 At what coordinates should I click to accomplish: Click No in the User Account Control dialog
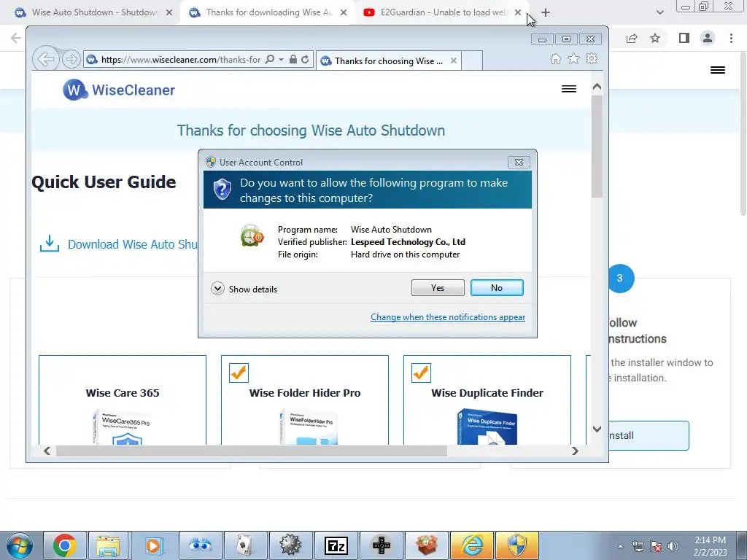(496, 287)
